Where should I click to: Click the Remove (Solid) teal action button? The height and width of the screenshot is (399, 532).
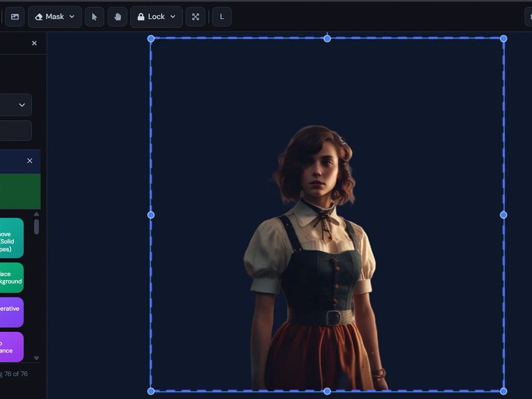coord(11,238)
